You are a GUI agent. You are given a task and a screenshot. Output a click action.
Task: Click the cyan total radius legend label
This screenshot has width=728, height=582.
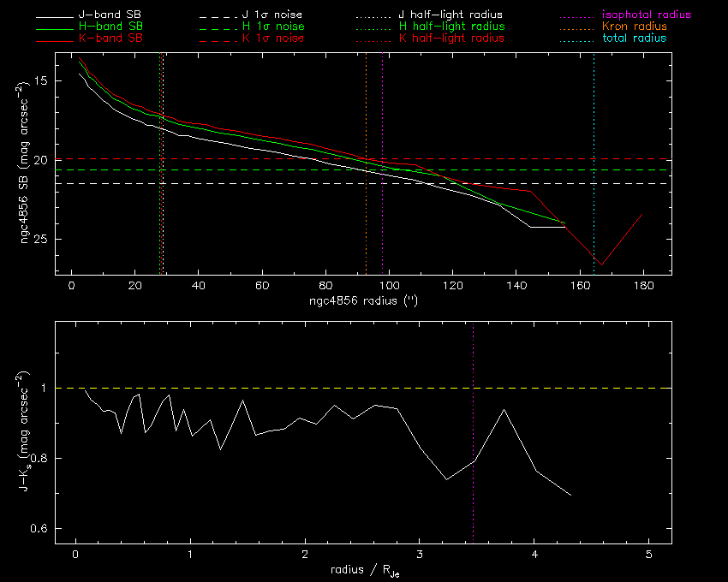[634, 39]
